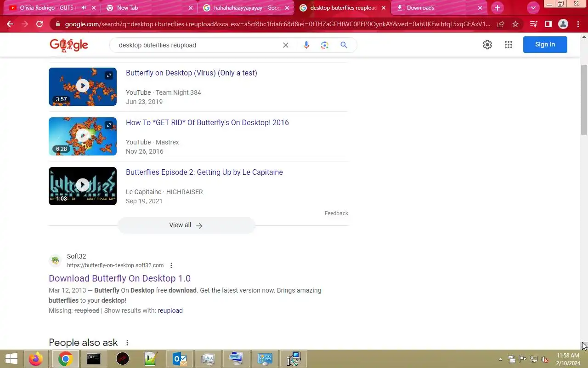Switch to the hahahahaayyayayay Google tab

[x=246, y=8]
